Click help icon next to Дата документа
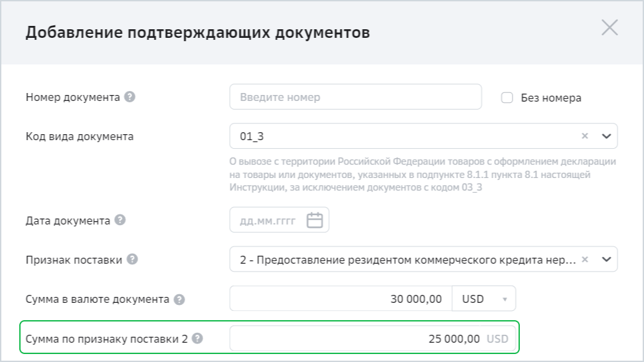This screenshot has width=644, height=362. pyautogui.click(x=120, y=220)
